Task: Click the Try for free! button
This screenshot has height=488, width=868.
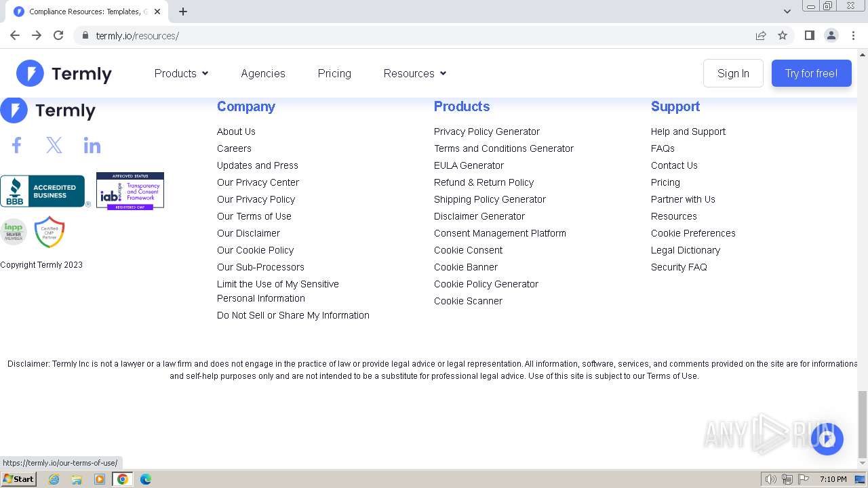Action: [811, 73]
